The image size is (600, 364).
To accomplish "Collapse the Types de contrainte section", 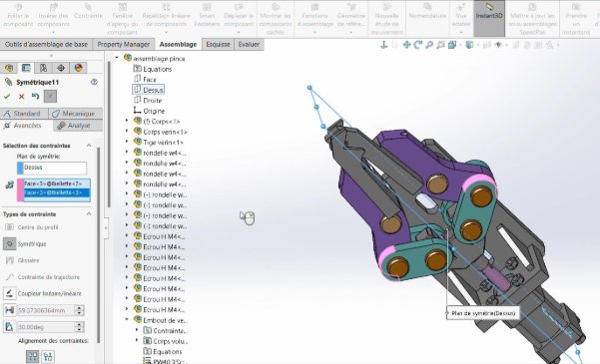I will tap(89, 213).
